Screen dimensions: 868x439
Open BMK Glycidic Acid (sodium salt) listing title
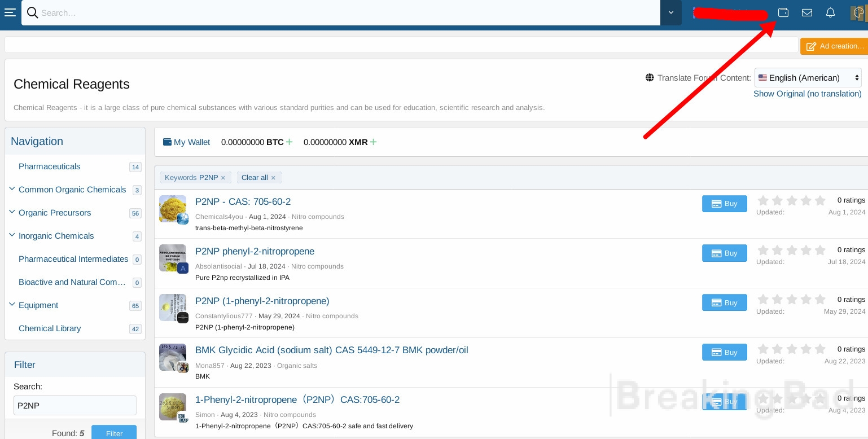click(331, 350)
